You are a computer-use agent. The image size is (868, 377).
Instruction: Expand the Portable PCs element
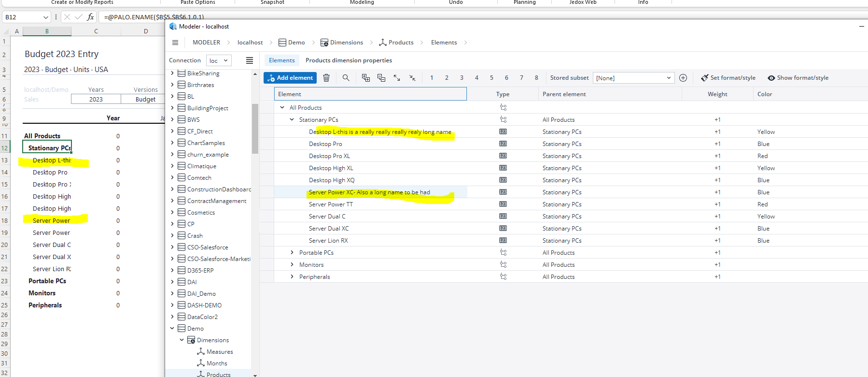point(292,253)
